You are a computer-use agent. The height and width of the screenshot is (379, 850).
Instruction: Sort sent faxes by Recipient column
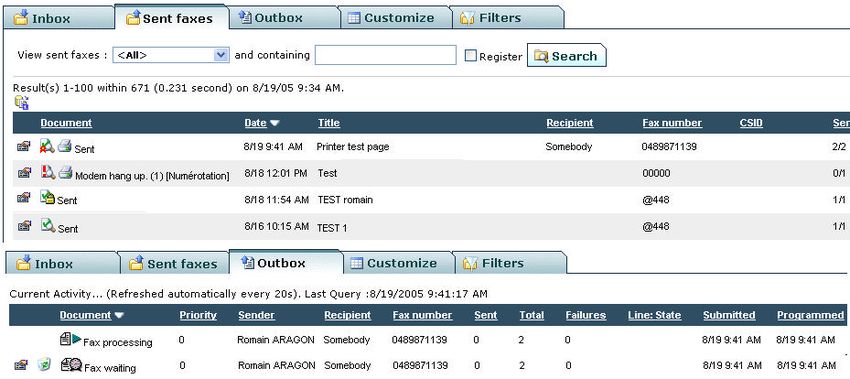[x=570, y=123]
